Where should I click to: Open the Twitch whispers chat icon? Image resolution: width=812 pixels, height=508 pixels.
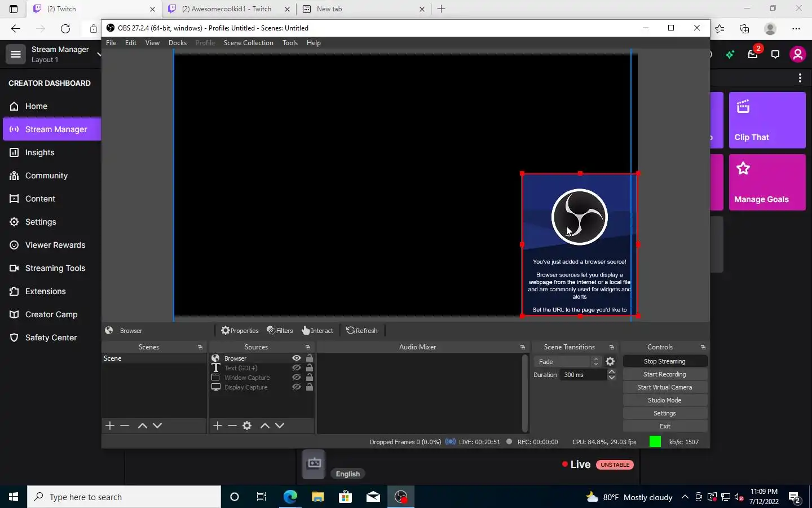775,54
